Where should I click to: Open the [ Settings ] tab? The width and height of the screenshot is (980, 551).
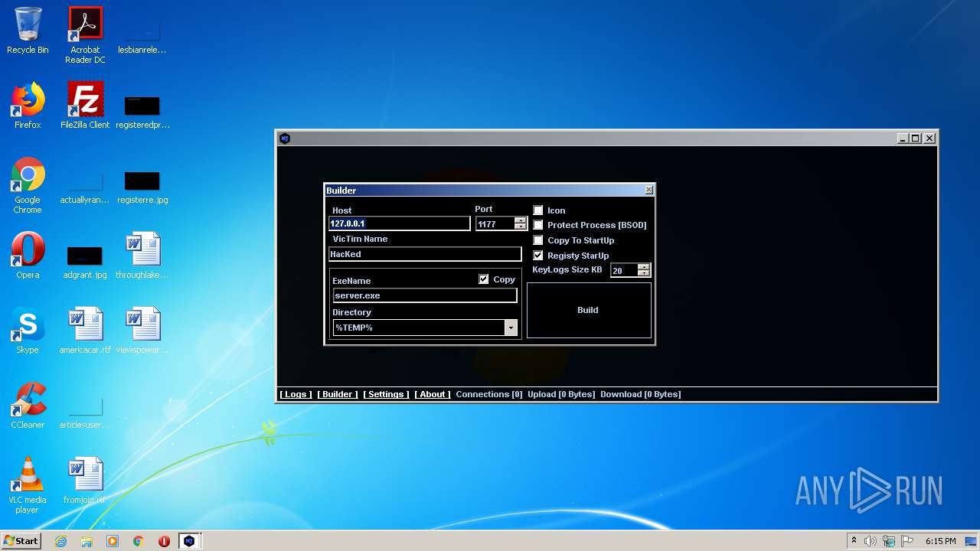[387, 394]
